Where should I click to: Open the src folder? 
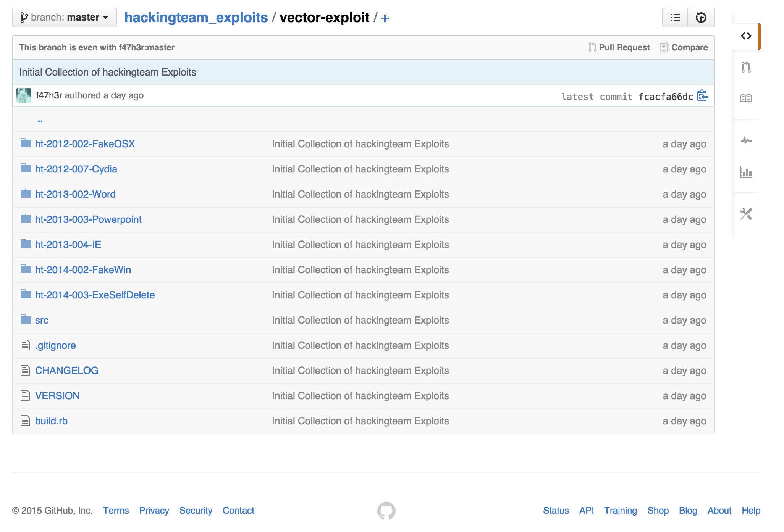click(42, 320)
